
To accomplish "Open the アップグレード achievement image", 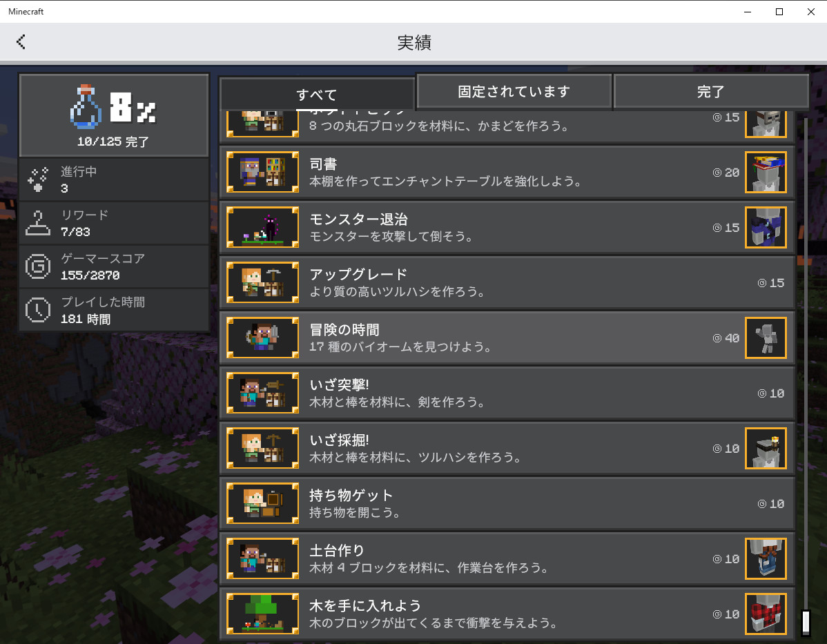I will click(262, 282).
